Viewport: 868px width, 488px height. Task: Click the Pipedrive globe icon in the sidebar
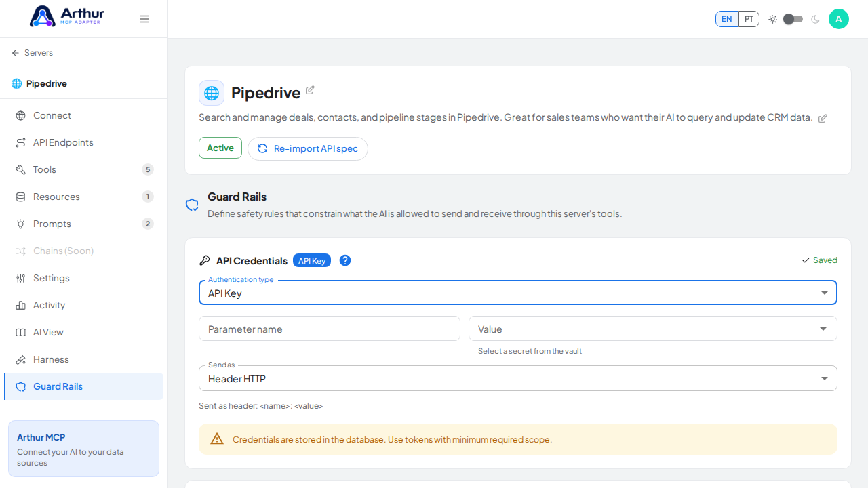tap(16, 83)
